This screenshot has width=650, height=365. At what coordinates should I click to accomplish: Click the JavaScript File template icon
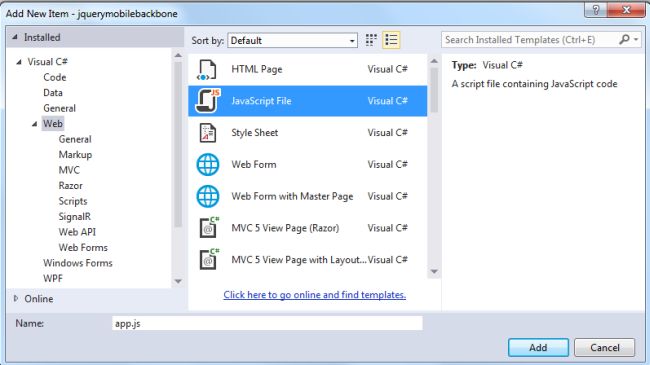pyautogui.click(x=207, y=101)
